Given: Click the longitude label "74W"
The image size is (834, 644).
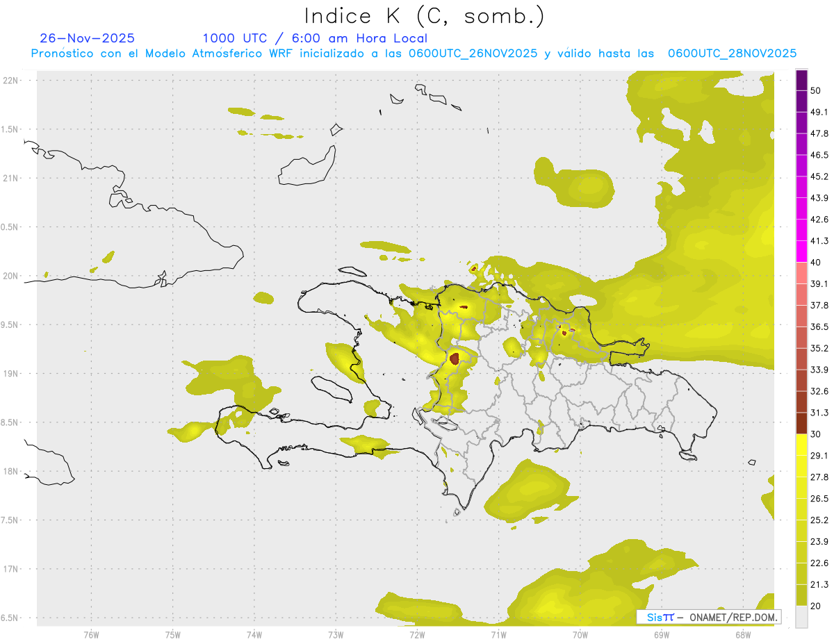Looking at the screenshot, I should point(254,635).
